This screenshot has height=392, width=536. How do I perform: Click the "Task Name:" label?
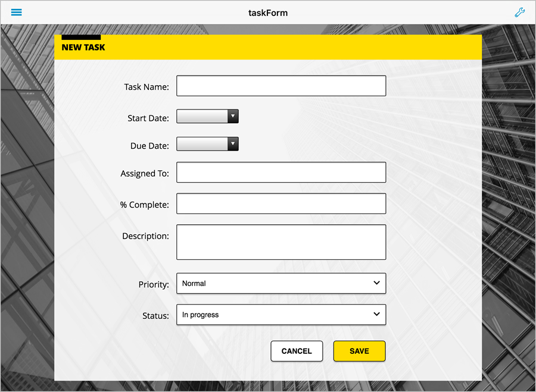coord(147,87)
